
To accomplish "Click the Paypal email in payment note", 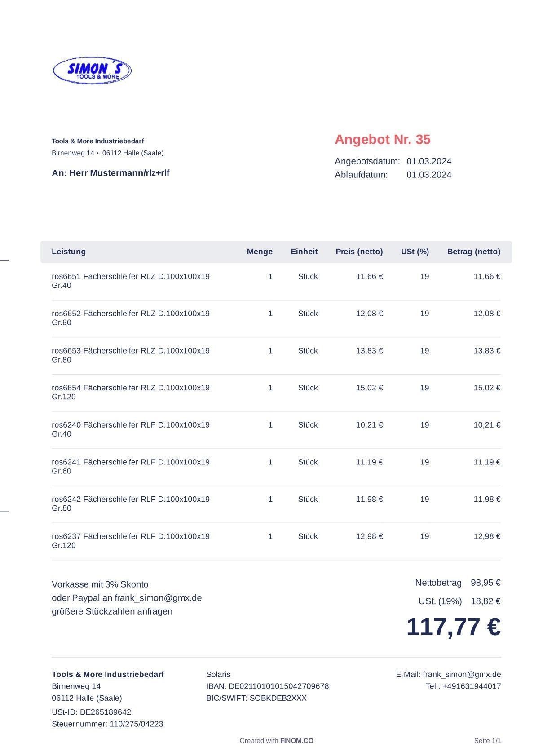I will 158,598.
